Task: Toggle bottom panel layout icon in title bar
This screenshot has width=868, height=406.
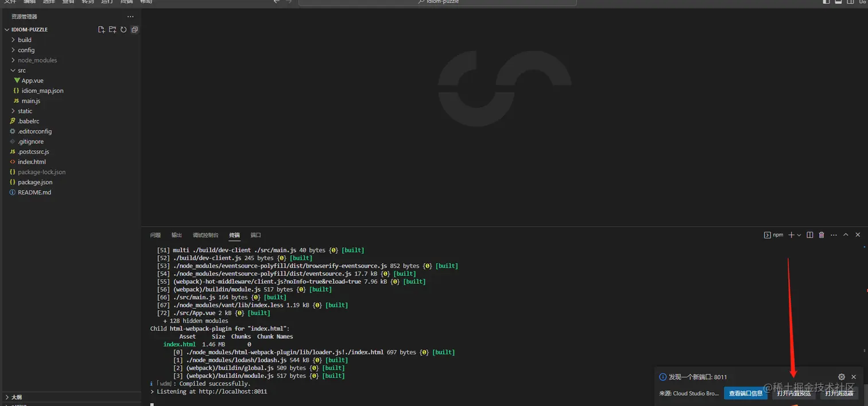Action: point(839,2)
